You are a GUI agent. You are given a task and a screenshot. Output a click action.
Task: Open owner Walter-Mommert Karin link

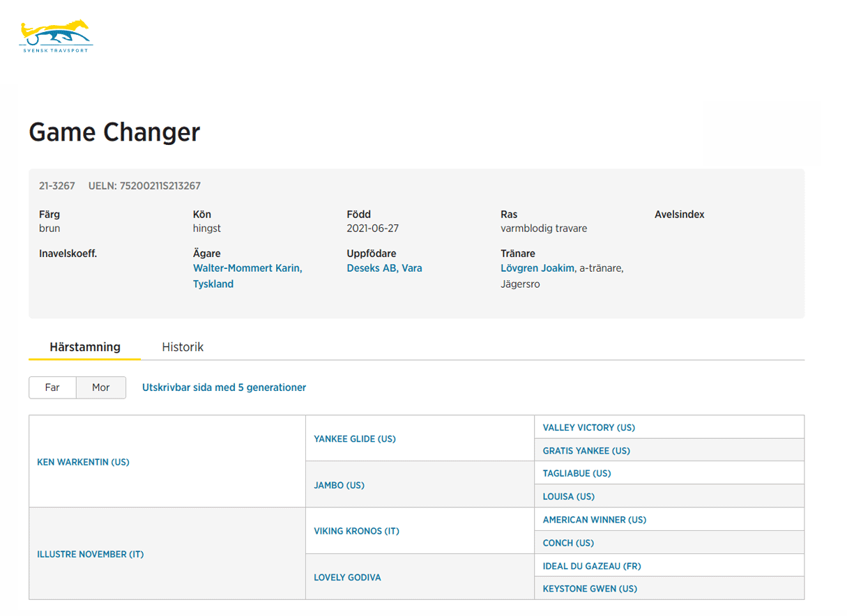[247, 268]
